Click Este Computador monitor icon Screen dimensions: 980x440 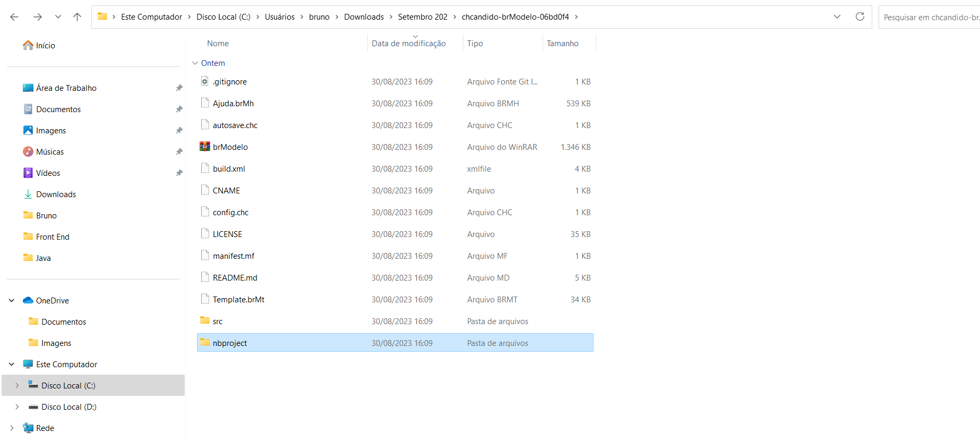pos(28,364)
